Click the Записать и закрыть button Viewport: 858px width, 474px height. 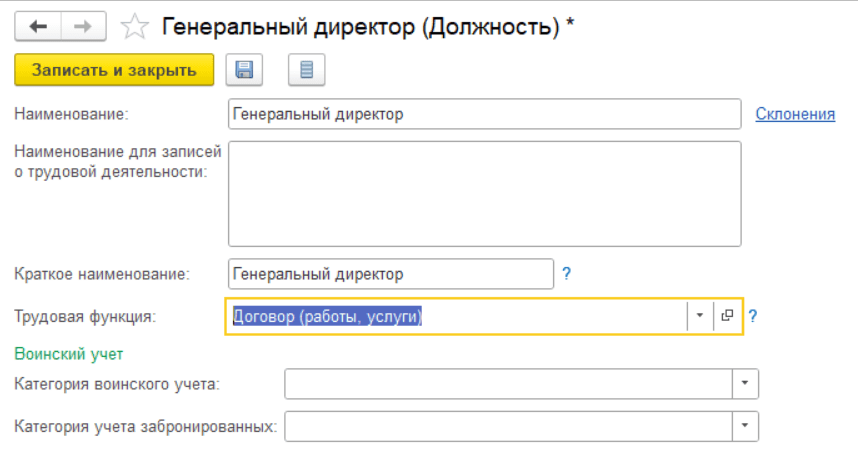click(114, 70)
